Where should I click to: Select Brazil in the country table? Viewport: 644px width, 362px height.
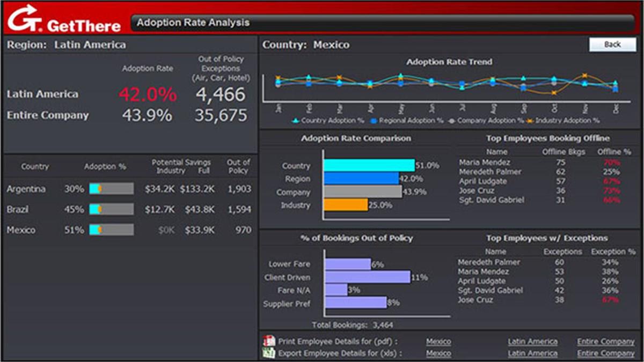pyautogui.click(x=18, y=209)
